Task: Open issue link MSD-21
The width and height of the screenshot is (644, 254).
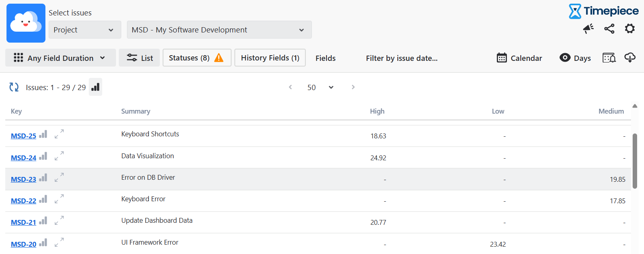Action: click(x=24, y=222)
